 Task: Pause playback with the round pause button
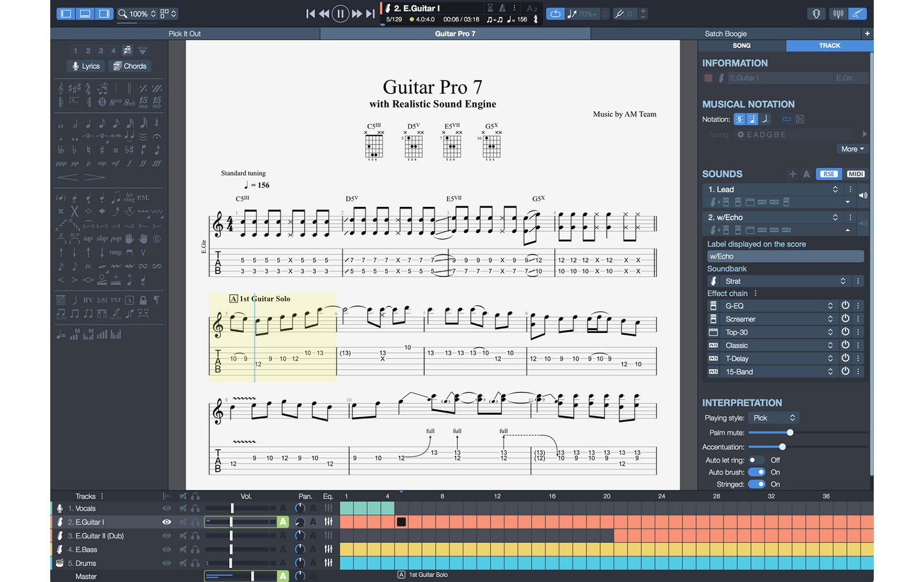point(341,13)
